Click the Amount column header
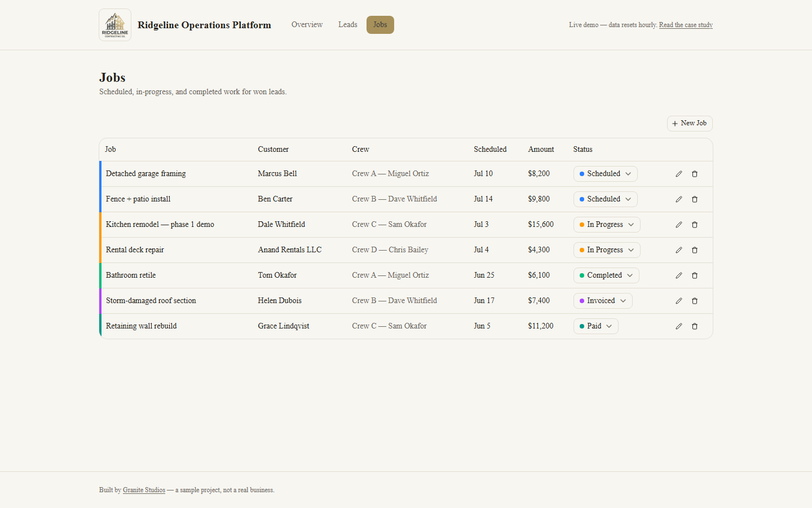This screenshot has width=812, height=508. [x=541, y=150]
